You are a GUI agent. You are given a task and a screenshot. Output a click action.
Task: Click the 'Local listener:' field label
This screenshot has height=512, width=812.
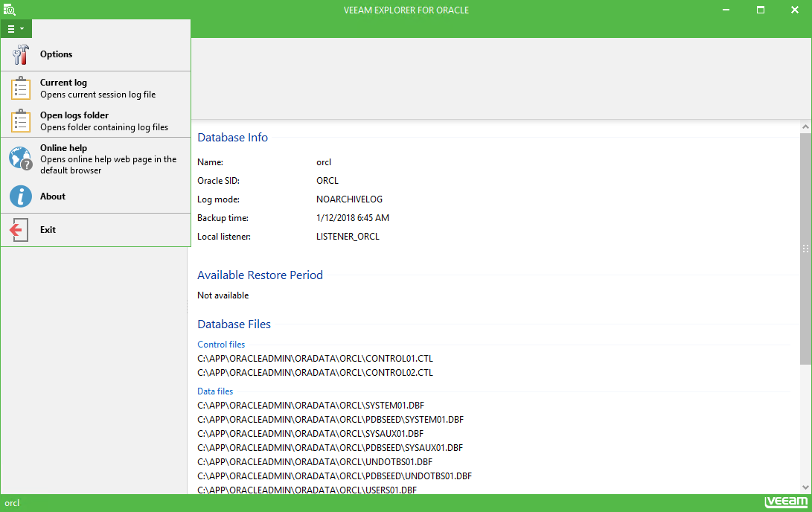pos(224,237)
